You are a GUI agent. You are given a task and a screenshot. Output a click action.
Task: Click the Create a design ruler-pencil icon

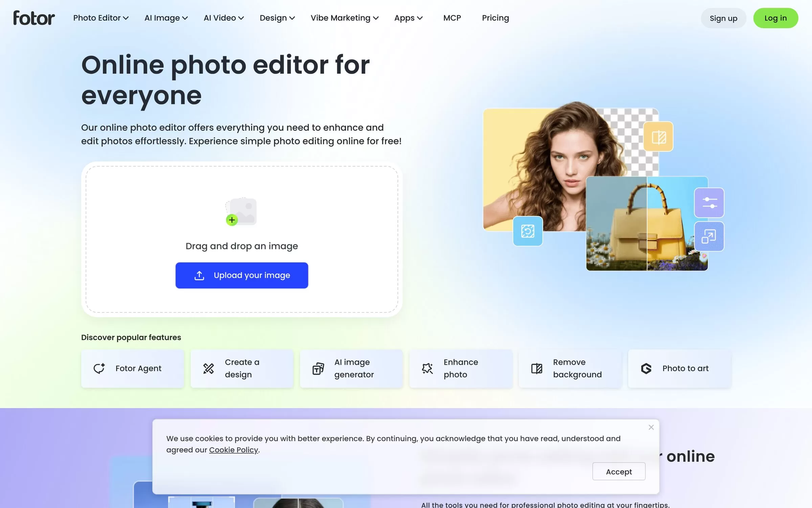click(208, 368)
